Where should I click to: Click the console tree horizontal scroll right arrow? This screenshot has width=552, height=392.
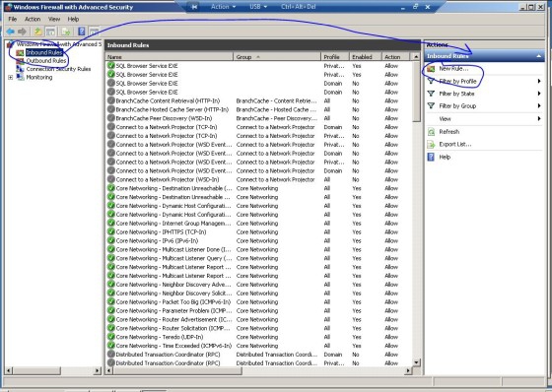coord(98,370)
